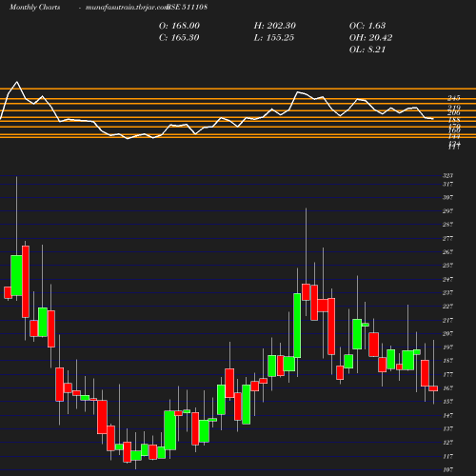This screenshot has width=476, height=476.
Task: Click the 137 price axis label
Action: click(447, 428)
